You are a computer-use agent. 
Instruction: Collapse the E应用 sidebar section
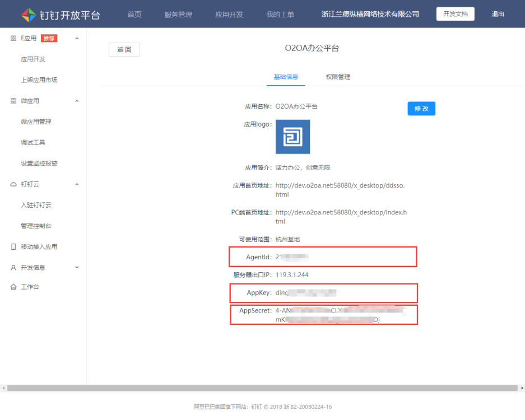77,38
